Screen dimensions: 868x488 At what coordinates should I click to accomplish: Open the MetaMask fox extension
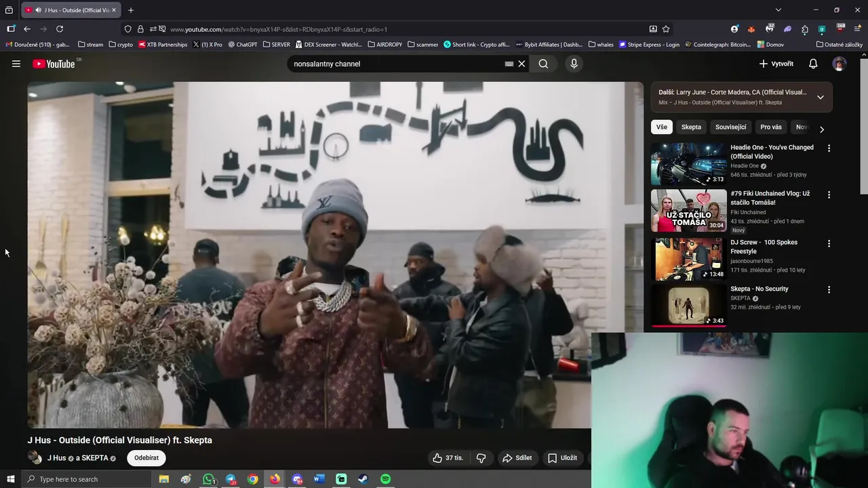point(751,29)
